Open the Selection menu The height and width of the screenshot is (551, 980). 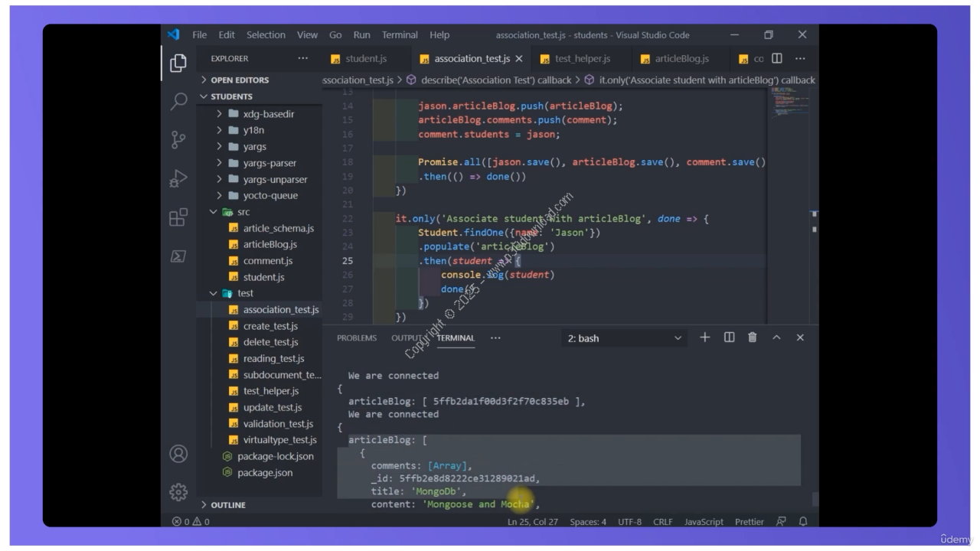266,34
